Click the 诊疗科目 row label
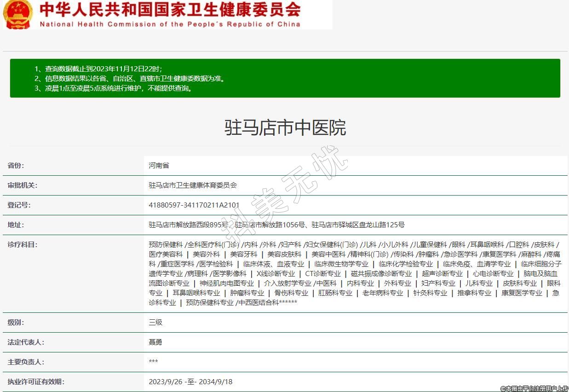 pos(22,245)
